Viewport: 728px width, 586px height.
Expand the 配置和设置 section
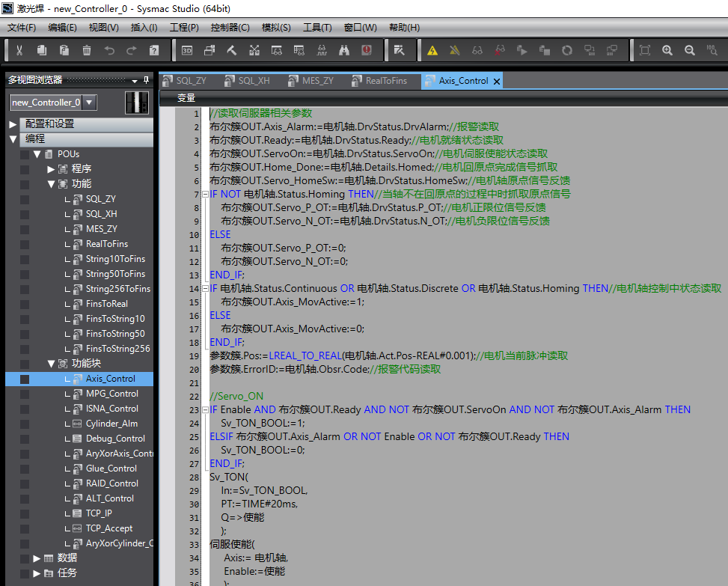[13, 124]
